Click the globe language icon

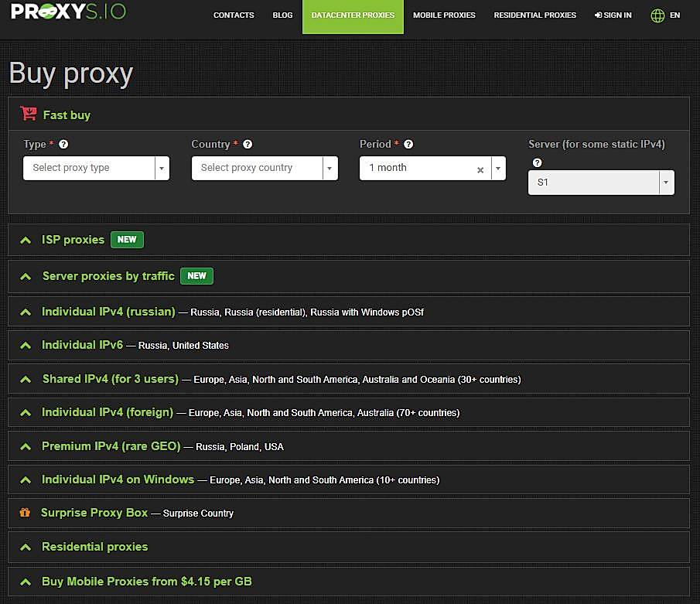[x=657, y=15]
